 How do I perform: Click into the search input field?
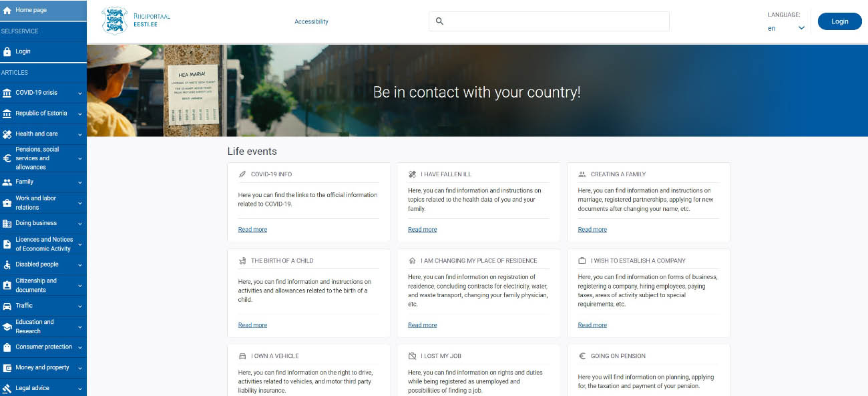tap(549, 21)
